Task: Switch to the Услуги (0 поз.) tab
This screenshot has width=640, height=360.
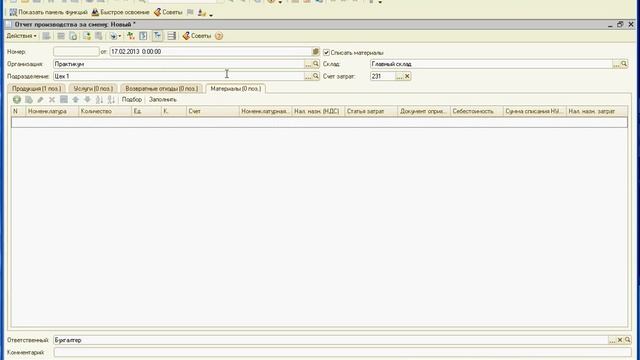Action: (93, 89)
